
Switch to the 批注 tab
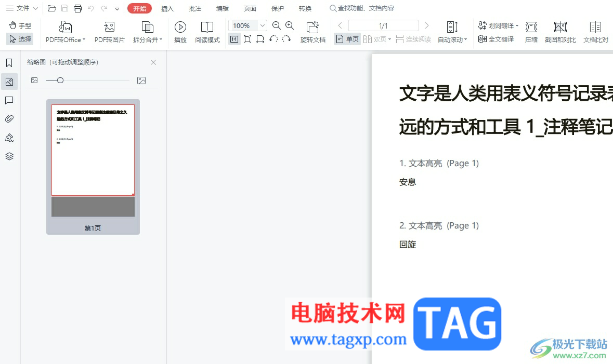click(x=194, y=8)
